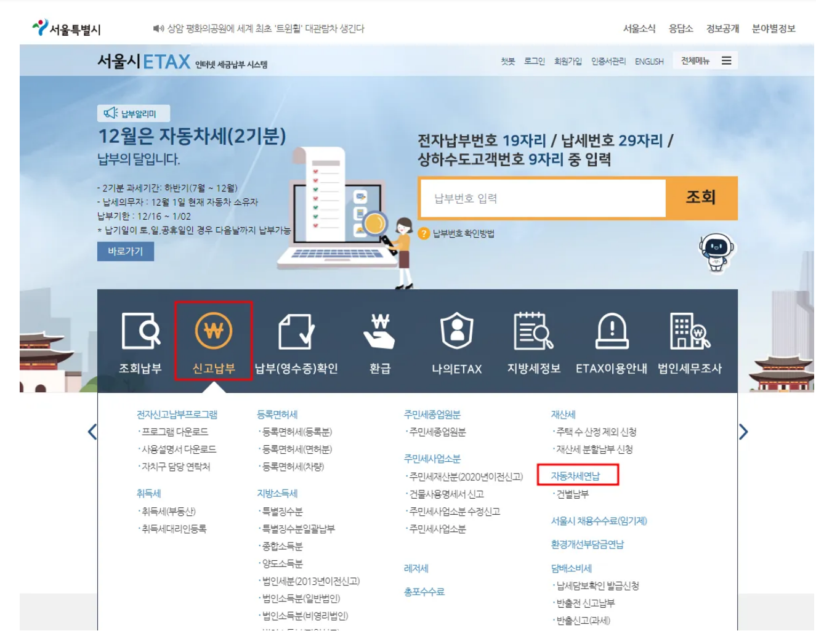Click 종합소득분
The image size is (816, 644).
pyautogui.click(x=283, y=546)
